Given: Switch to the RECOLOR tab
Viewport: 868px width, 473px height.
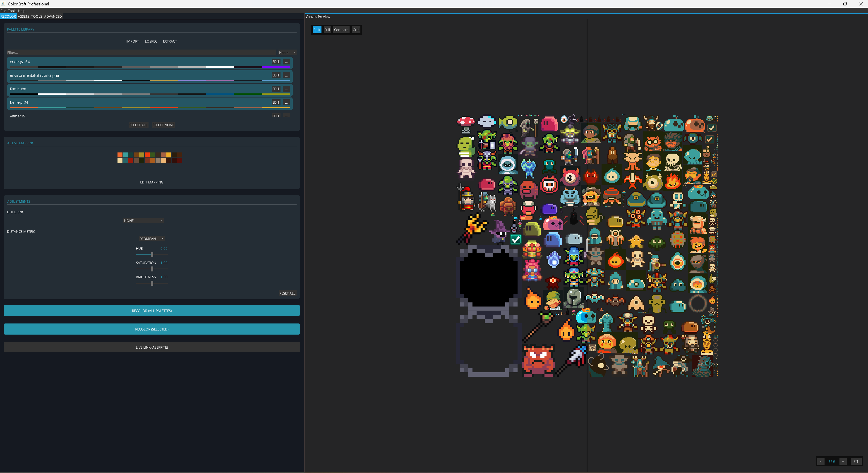Looking at the screenshot, I should (x=8, y=16).
